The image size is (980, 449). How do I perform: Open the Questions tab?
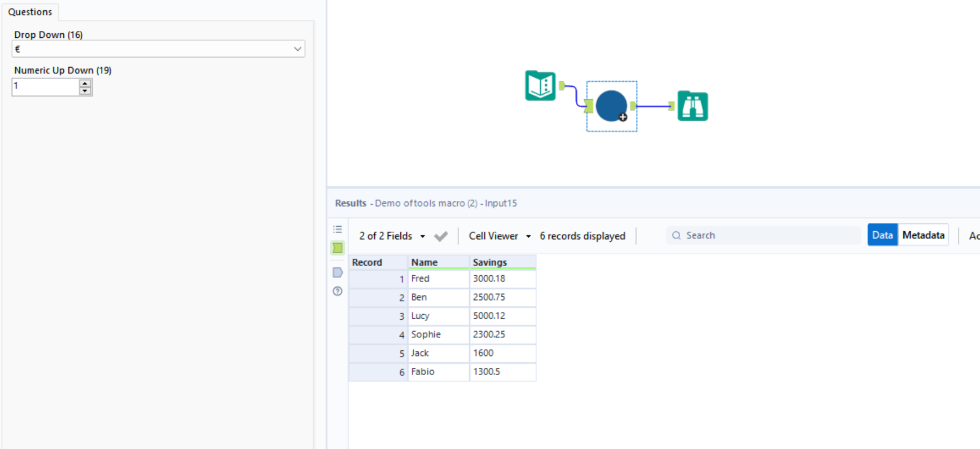pyautogui.click(x=30, y=12)
